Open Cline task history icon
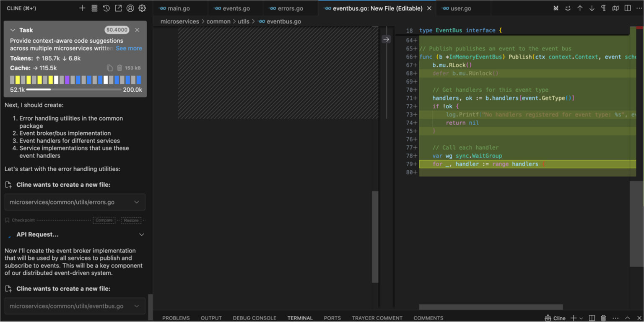The width and height of the screenshot is (644, 322). (106, 8)
